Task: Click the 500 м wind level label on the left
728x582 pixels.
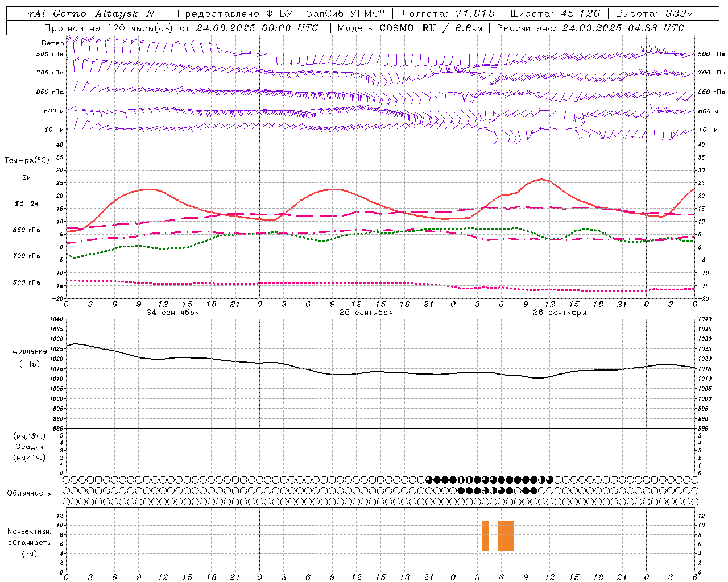Action: click(x=55, y=111)
